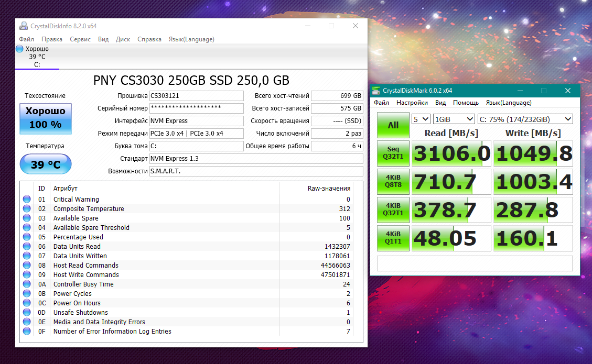This screenshot has height=364, width=592.
Task: Click the 39 °C temperature button
Action: coord(46,164)
